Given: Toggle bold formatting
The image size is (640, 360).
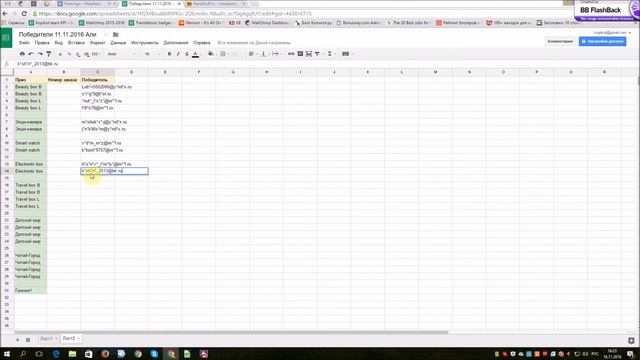Looking at the screenshot, I should (169, 54).
